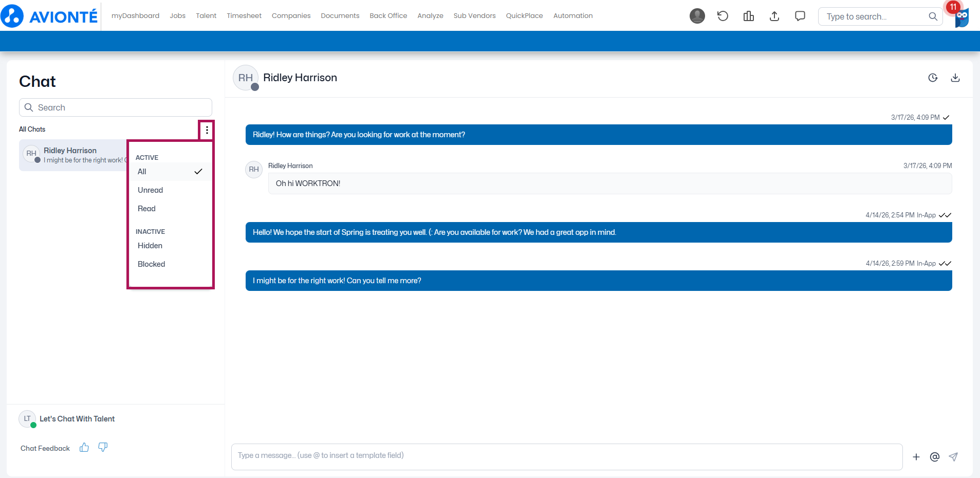Viewport: 980px width, 478px height.
Task: Open chat history clock icon
Action: tap(933, 78)
